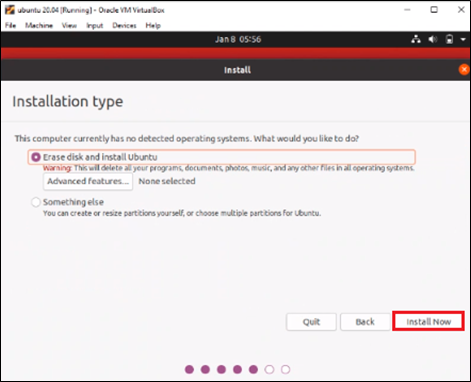
Task: Close the Install dialog with orange X
Action: [464, 70]
